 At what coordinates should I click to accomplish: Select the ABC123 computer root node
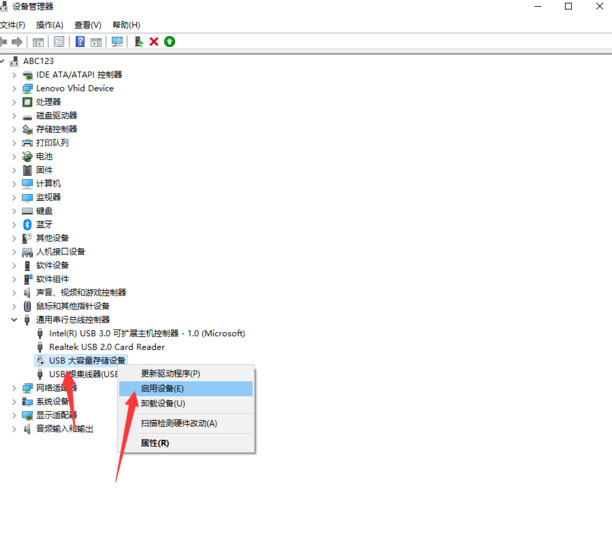point(38,61)
